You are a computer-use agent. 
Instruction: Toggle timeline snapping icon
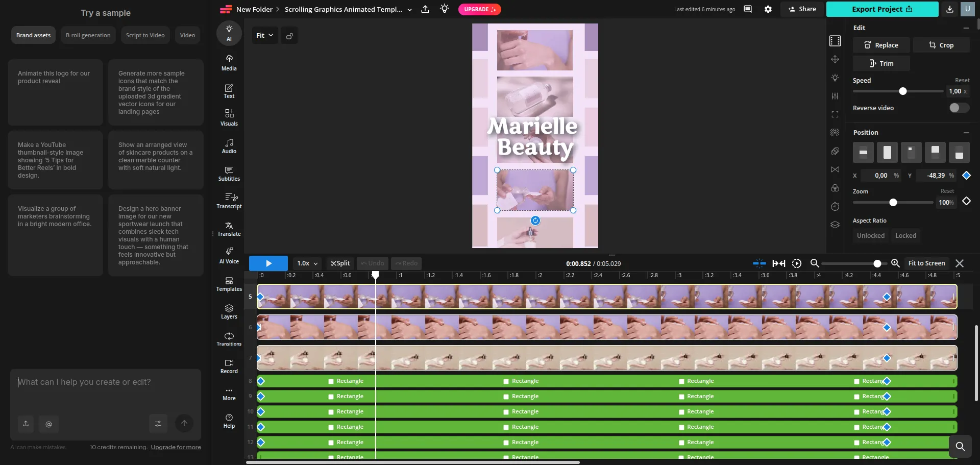759,263
